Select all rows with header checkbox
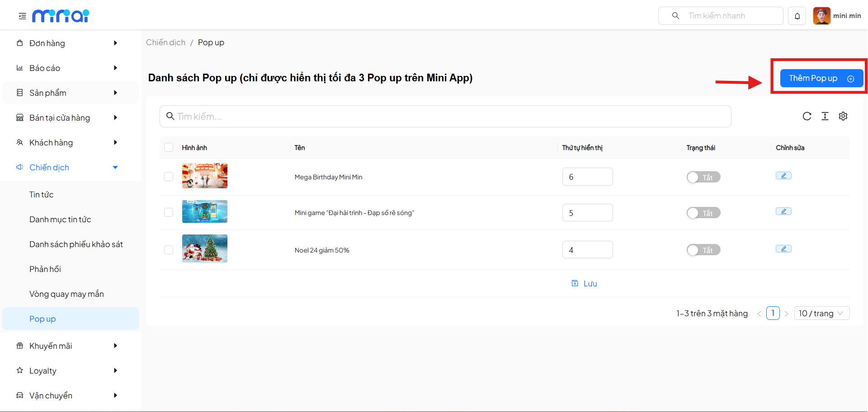 (169, 147)
